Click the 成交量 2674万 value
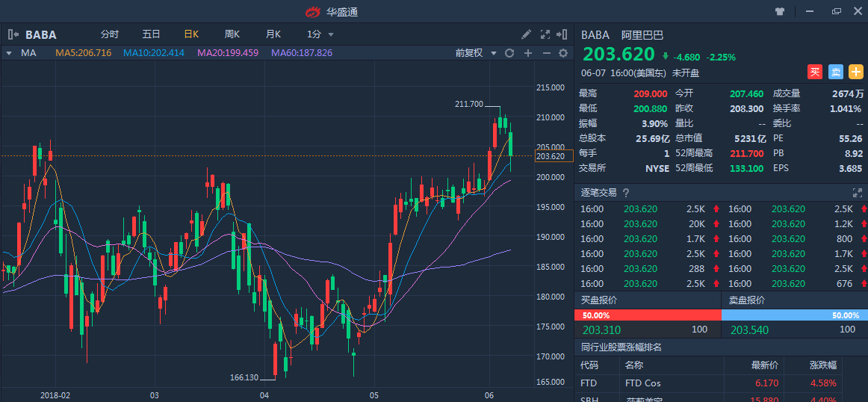Viewport: 868px width, 402px height. [x=848, y=93]
